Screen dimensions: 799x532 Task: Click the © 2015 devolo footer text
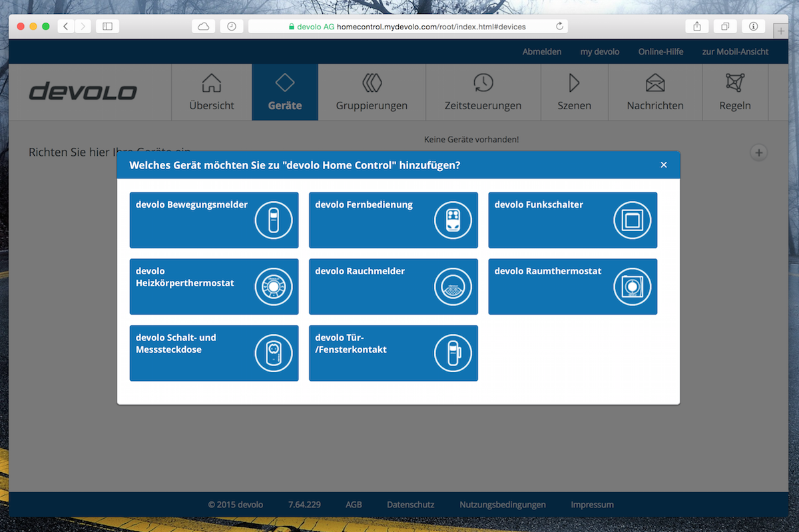tap(236, 505)
